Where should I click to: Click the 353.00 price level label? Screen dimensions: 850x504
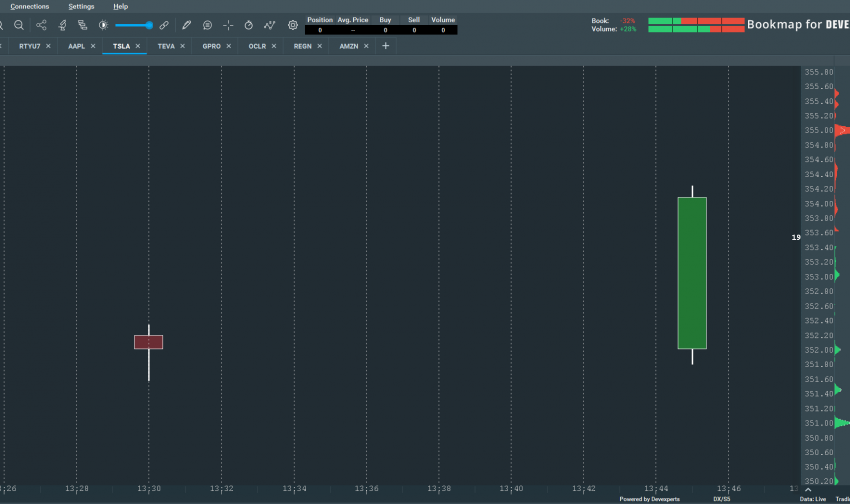tap(819, 277)
